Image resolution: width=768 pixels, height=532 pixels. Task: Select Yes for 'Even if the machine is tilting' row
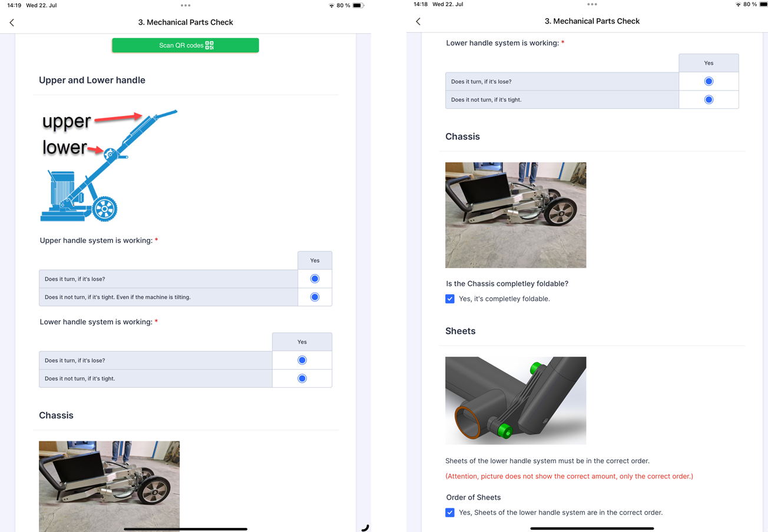315,297
